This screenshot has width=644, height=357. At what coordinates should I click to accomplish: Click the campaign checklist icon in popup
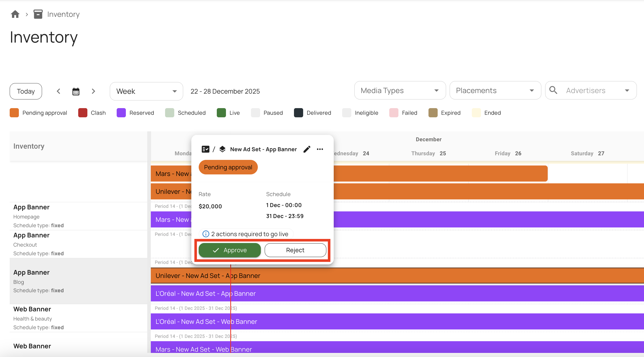[205, 149]
